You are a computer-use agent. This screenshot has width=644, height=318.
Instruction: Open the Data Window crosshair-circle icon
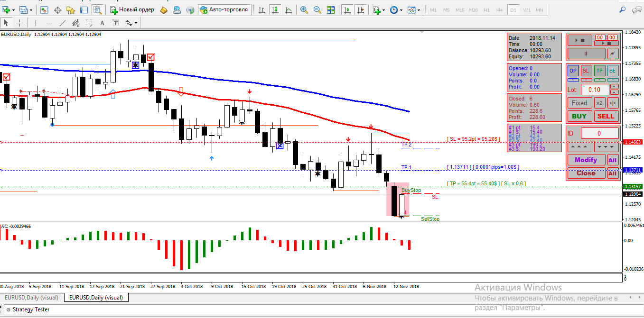pyautogui.click(x=58, y=9)
